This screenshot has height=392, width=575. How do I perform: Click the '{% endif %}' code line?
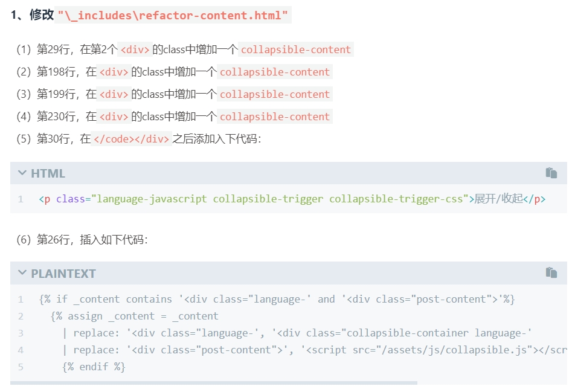(x=93, y=367)
